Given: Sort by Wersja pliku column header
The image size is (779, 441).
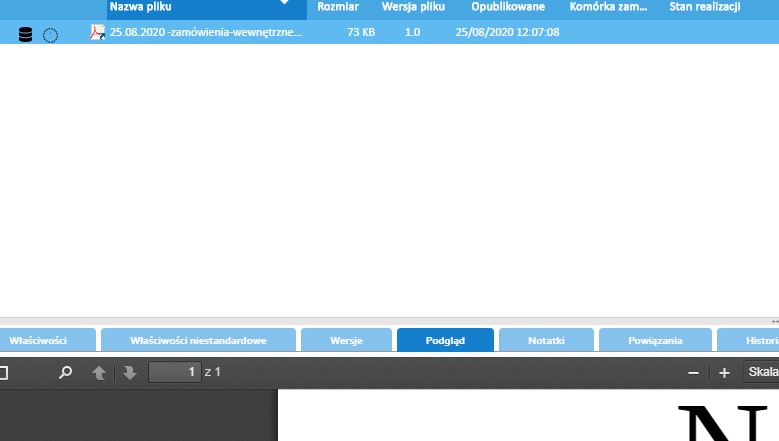Looking at the screenshot, I should (x=413, y=7).
